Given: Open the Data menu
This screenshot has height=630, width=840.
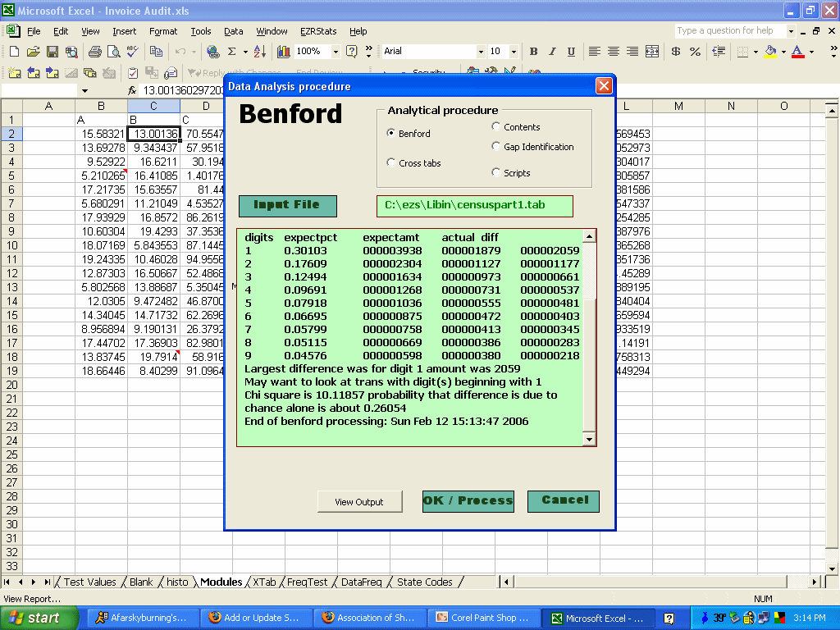Looking at the screenshot, I should point(233,31).
